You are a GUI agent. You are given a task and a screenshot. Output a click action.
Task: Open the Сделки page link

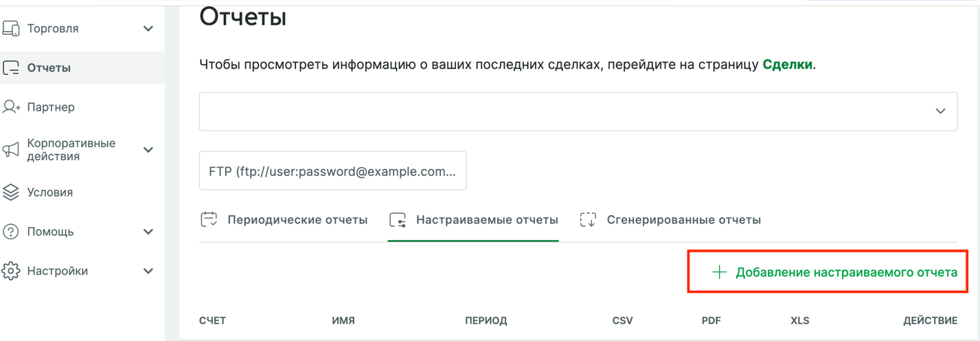pyautogui.click(x=788, y=65)
